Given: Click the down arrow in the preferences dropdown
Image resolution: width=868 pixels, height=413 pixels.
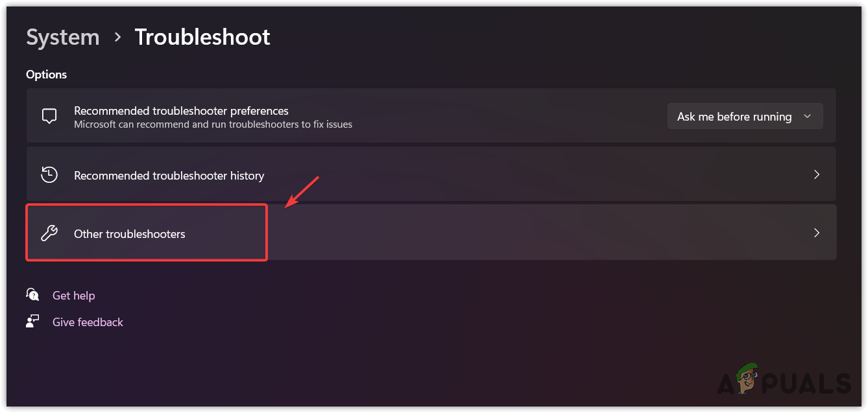Looking at the screenshot, I should point(807,117).
